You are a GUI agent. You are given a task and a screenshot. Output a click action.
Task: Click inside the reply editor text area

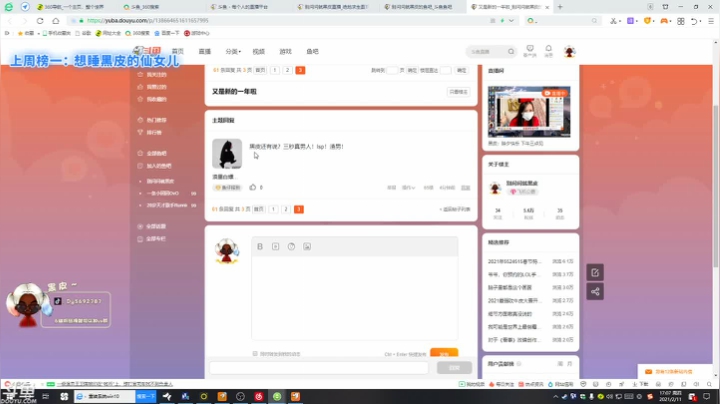point(354,297)
